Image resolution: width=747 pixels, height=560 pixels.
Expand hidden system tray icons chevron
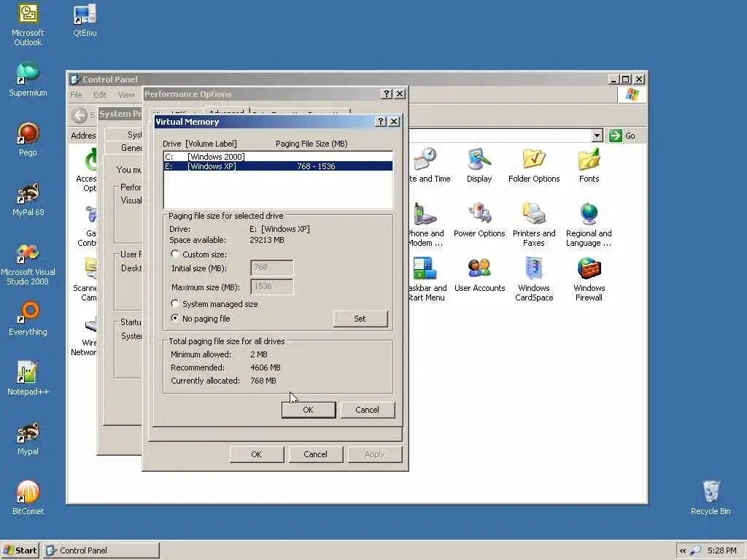(683, 551)
